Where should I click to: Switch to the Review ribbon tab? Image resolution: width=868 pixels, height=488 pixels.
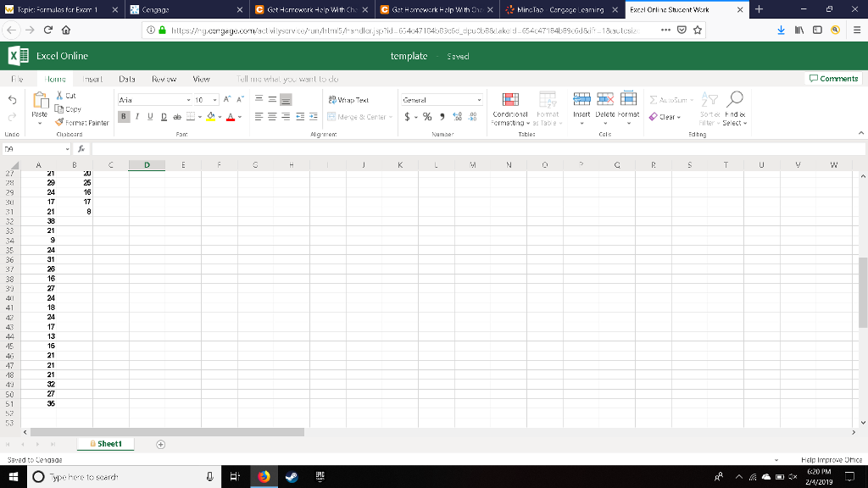tap(164, 79)
